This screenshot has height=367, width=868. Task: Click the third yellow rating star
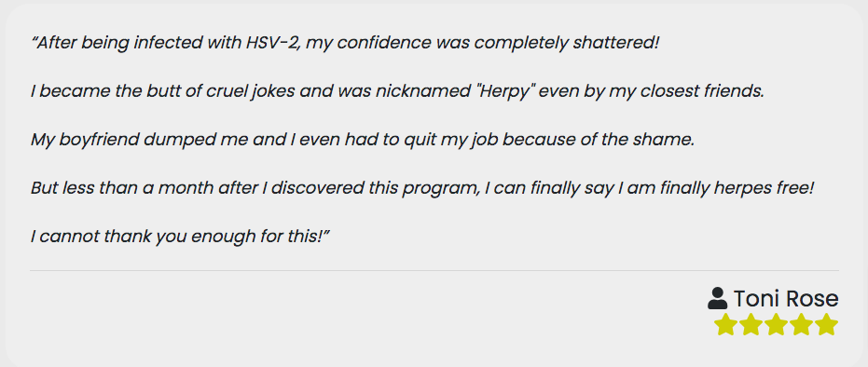pyautogui.click(x=776, y=324)
